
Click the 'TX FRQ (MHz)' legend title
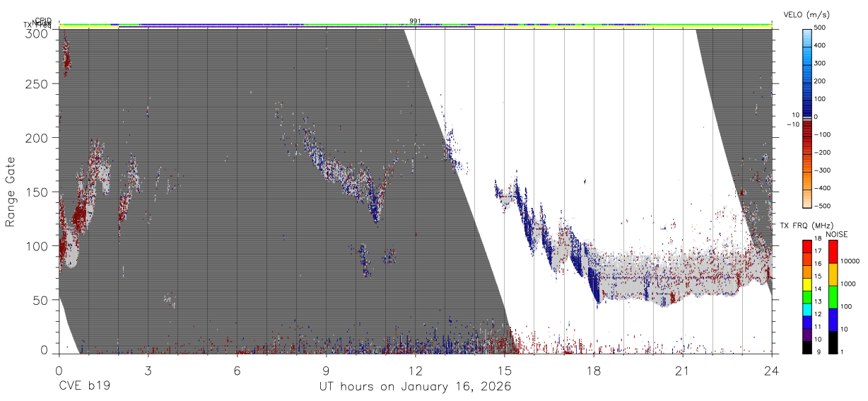807,225
